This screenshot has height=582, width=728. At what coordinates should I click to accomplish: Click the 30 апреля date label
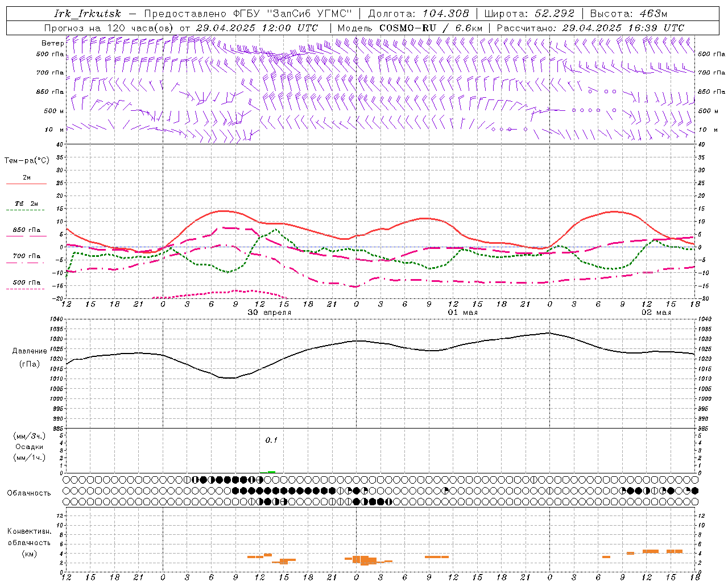click(x=270, y=313)
